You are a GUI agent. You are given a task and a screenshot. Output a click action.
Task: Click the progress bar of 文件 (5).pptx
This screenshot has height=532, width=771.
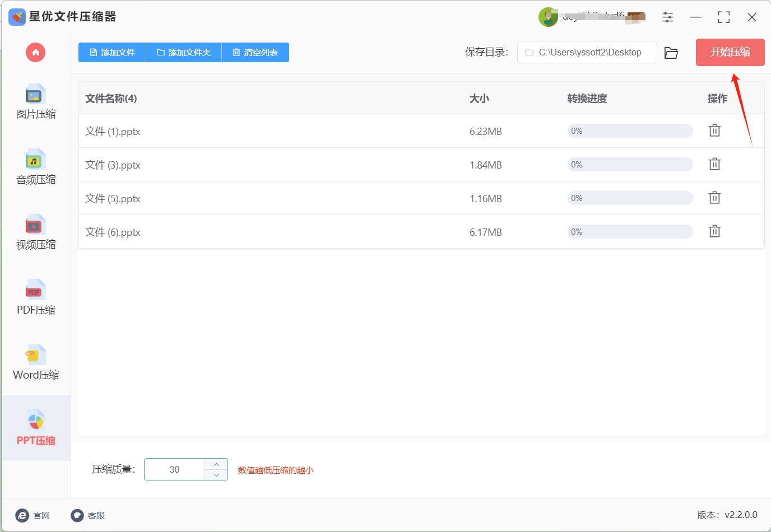pos(630,198)
